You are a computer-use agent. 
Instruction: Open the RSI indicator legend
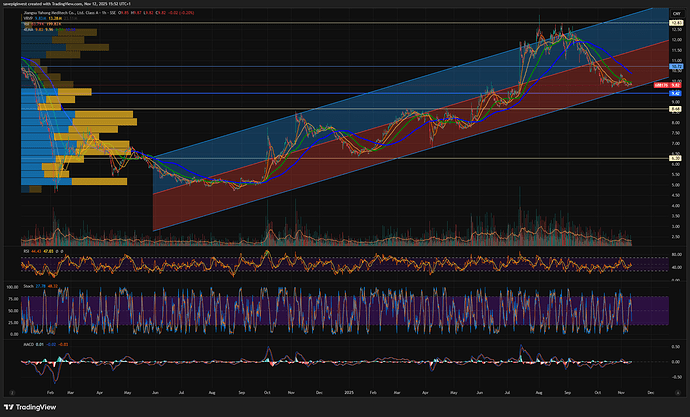coord(30,248)
